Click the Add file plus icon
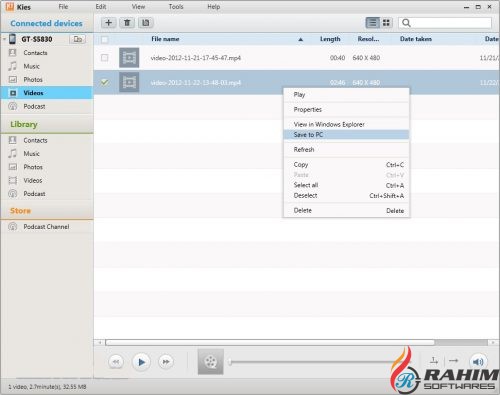This screenshot has height=395, width=500. tap(108, 23)
